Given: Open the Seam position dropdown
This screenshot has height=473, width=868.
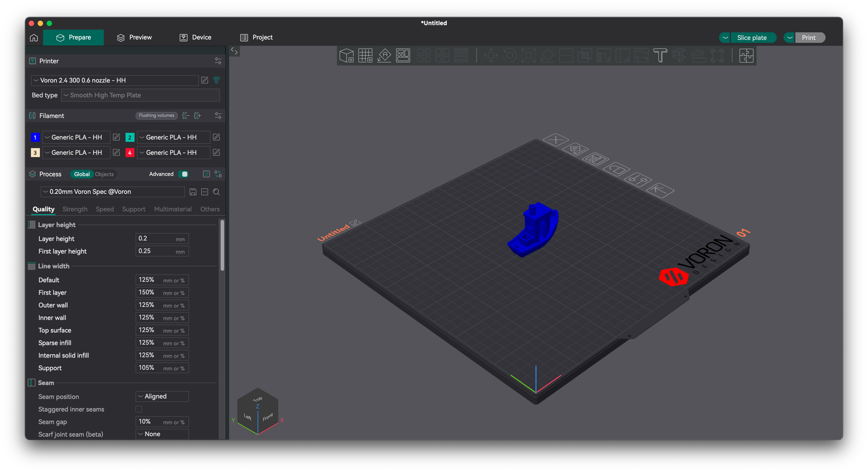Looking at the screenshot, I should point(162,397).
